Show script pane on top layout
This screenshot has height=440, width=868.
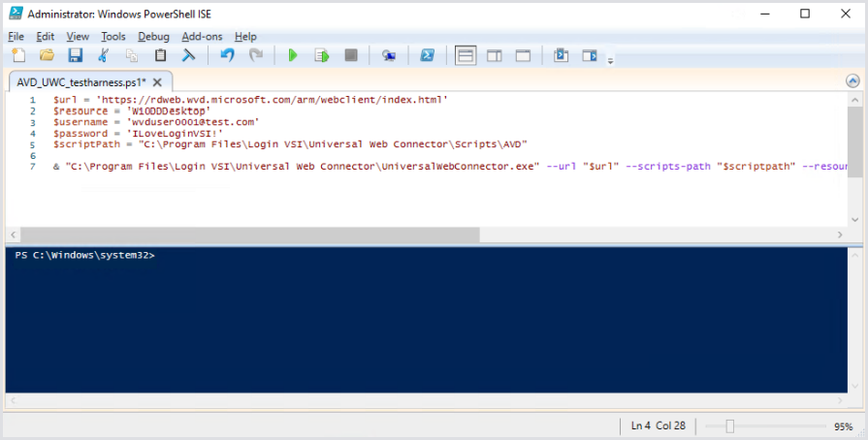pyautogui.click(x=466, y=56)
